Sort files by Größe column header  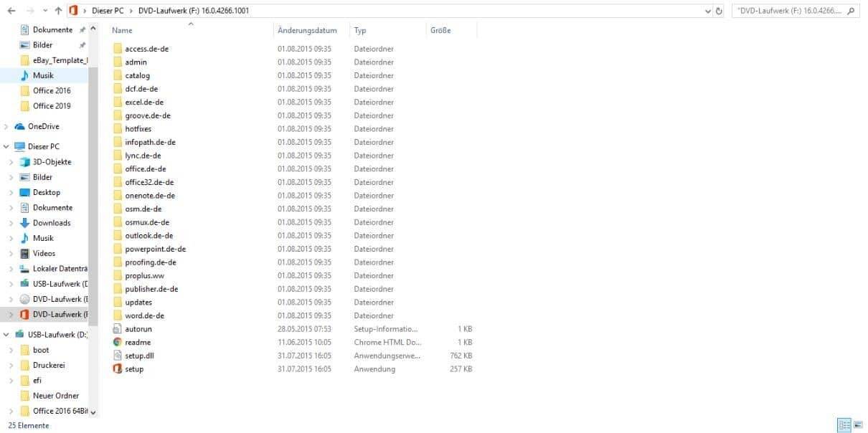point(440,31)
